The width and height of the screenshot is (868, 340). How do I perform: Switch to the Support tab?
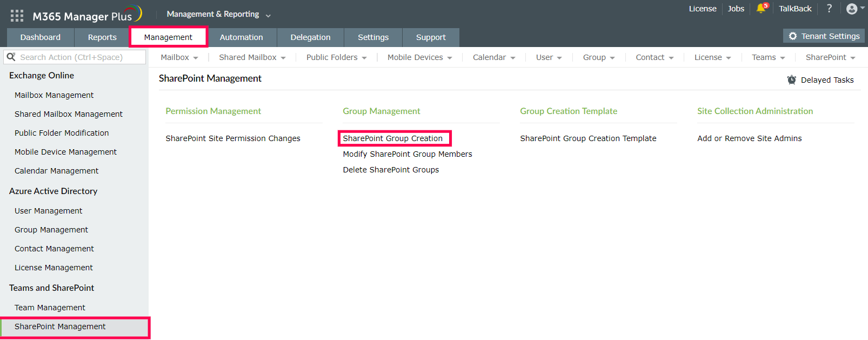[x=431, y=37]
